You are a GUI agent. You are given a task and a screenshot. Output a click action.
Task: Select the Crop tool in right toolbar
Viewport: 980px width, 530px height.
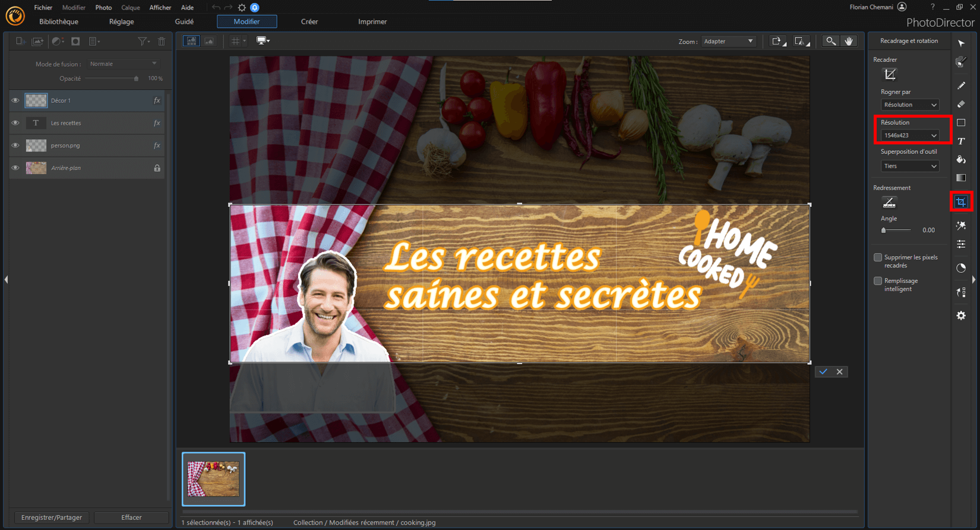click(961, 203)
